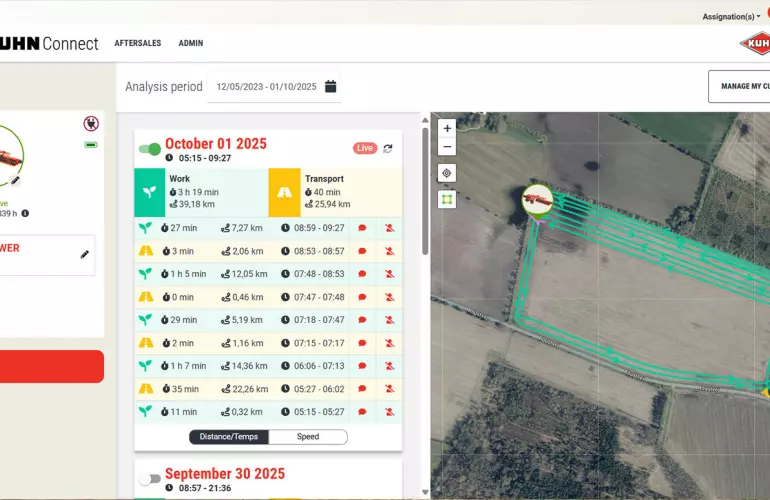This screenshot has height=500, width=770.
Task: Toggle off the October 01 2025 switch
Action: click(x=149, y=149)
